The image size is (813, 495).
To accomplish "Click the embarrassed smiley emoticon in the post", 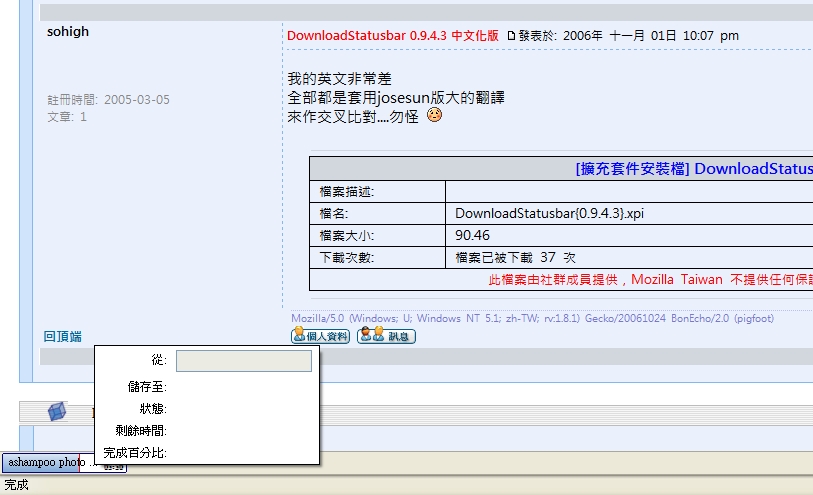I will pos(435,115).
